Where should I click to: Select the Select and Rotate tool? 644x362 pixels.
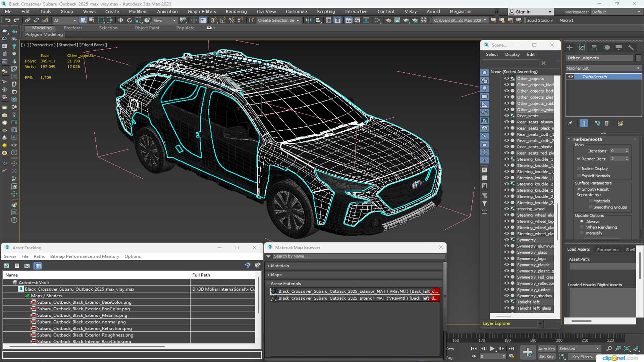click(x=129, y=20)
